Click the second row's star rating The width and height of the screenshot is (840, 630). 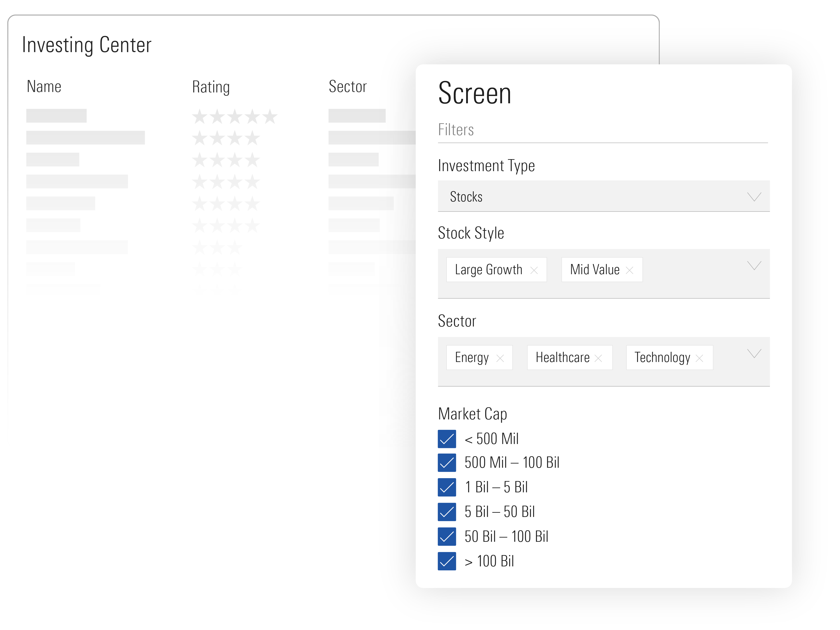226,138
